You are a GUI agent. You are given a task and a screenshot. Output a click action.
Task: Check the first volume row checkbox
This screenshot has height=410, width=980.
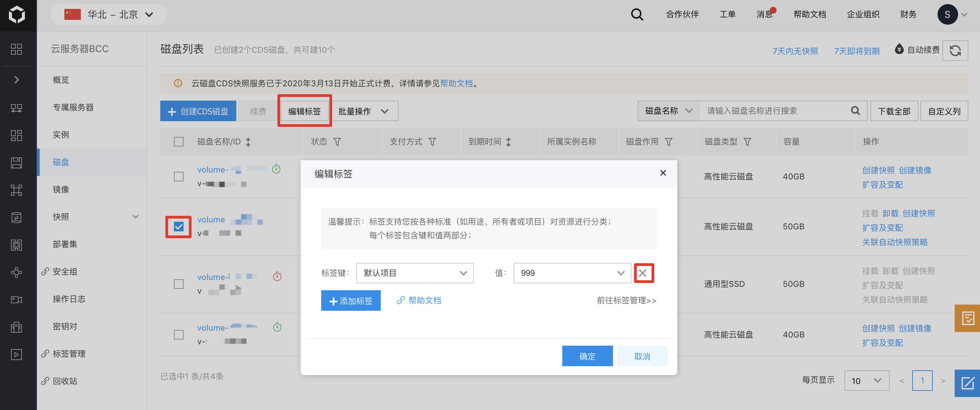click(178, 177)
